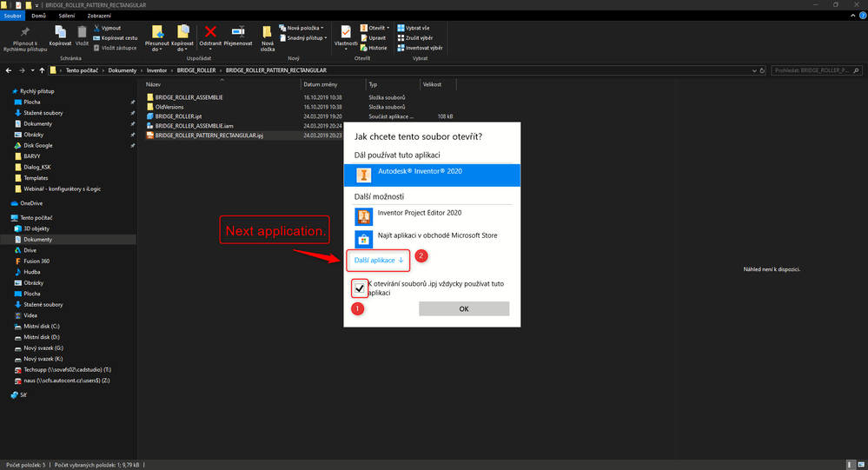Click Tento počítač in the address breadcrumb
Image resolution: width=868 pixels, height=470 pixels.
coord(82,70)
